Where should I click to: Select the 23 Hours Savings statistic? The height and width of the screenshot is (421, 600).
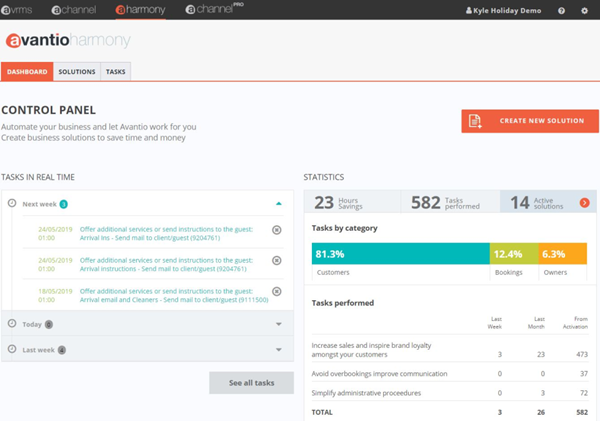352,202
